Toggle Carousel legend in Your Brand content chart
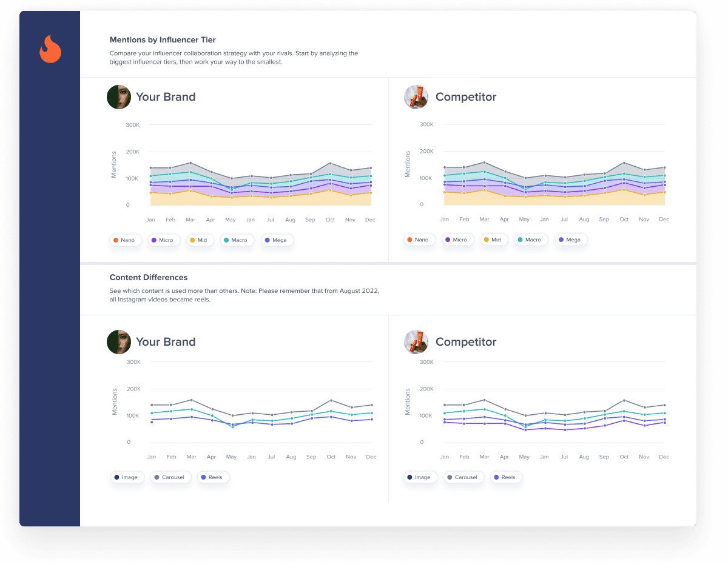The image size is (728, 564). coord(171,477)
